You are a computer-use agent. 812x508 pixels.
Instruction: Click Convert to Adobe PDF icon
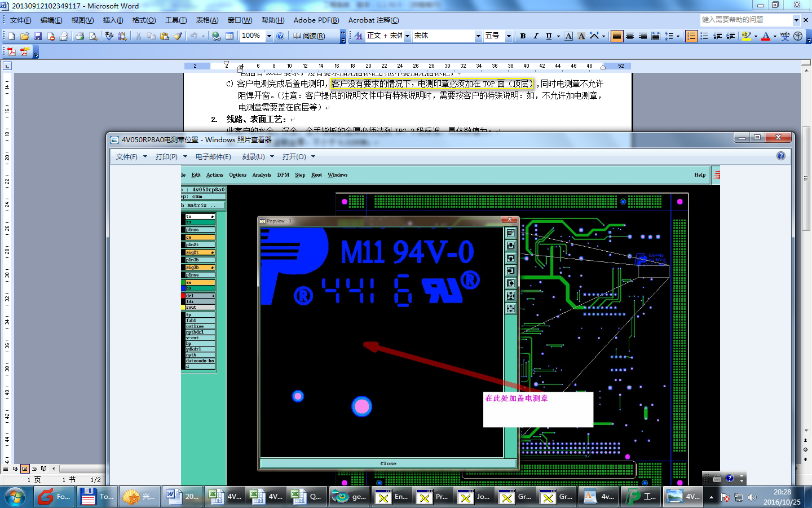point(11,51)
